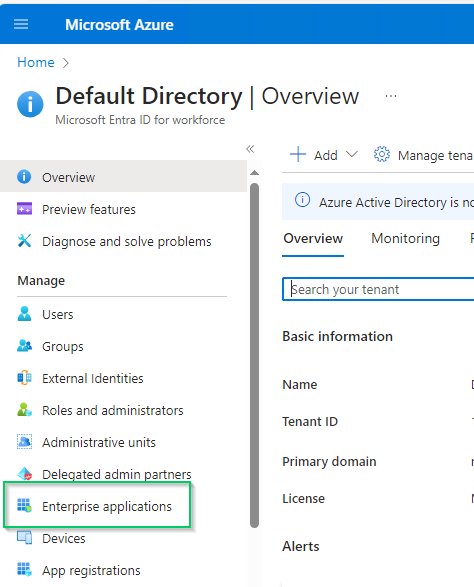Click the Diagnose and solve problems icon
This screenshot has height=587, width=474.
point(24,241)
